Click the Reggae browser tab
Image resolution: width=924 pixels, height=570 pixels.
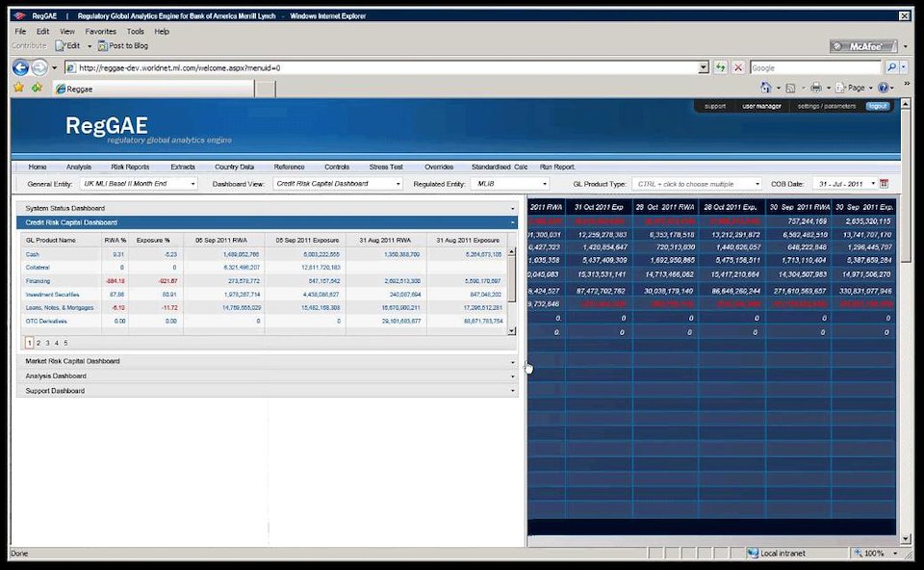pos(153,89)
